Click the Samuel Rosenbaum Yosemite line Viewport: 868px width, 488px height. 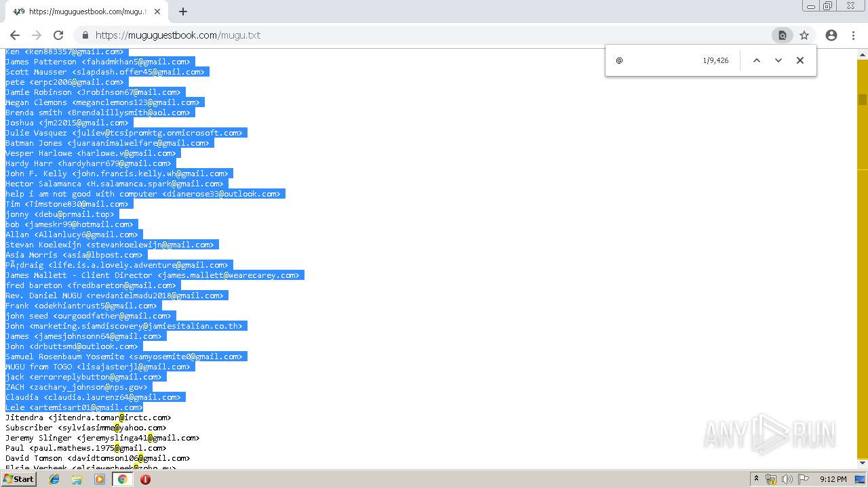coord(124,357)
